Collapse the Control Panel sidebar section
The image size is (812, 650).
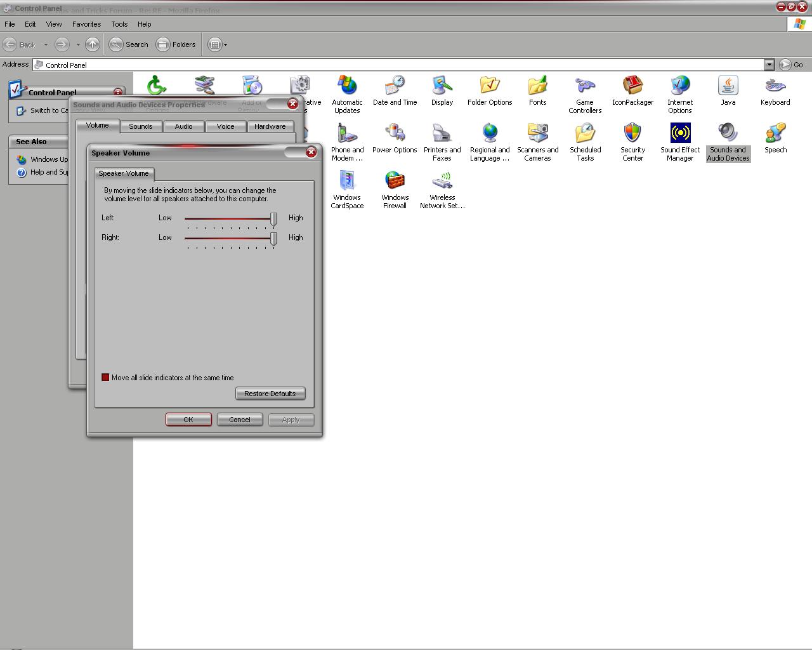pyautogui.click(x=117, y=92)
